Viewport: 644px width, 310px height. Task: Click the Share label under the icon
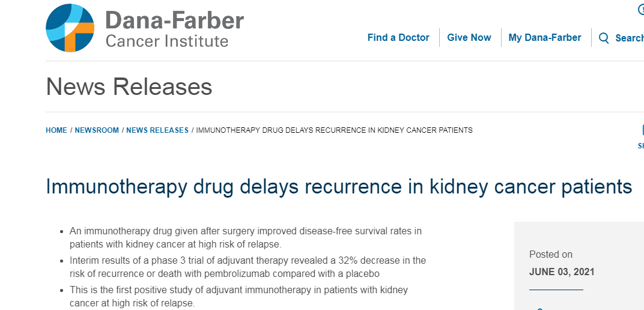641,146
